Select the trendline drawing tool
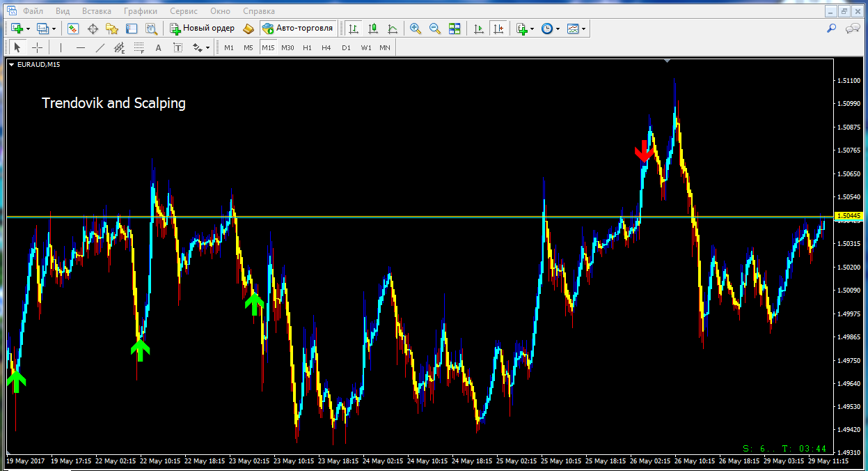The width and height of the screenshot is (868, 471). coord(100,47)
